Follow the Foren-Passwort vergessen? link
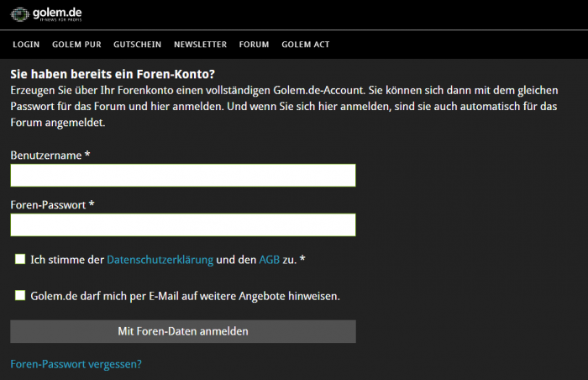 [76, 364]
